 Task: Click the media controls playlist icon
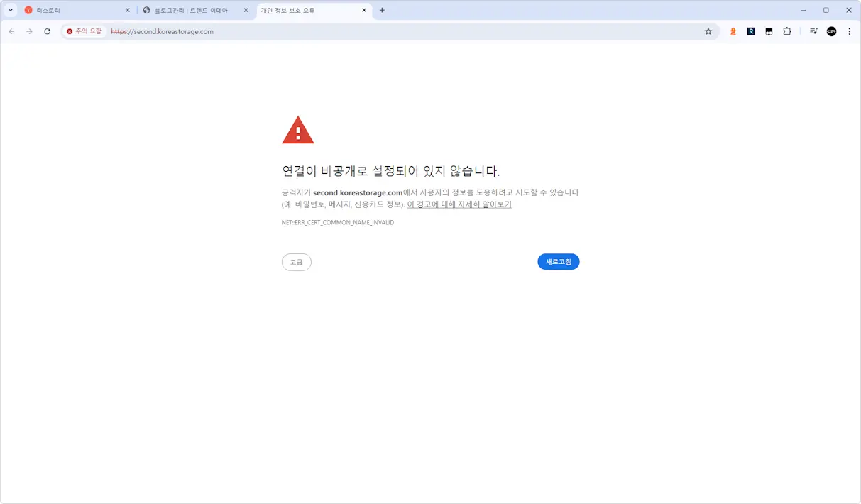pyautogui.click(x=813, y=31)
